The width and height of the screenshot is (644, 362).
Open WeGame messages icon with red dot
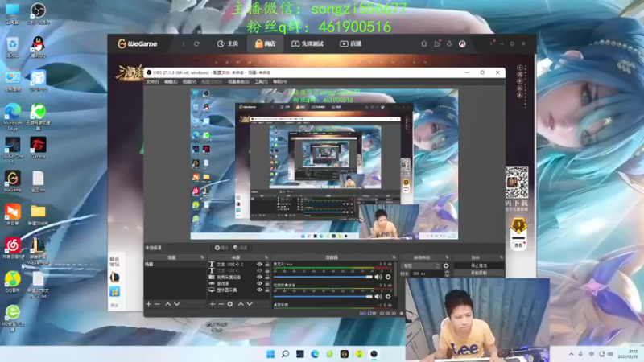click(x=437, y=43)
